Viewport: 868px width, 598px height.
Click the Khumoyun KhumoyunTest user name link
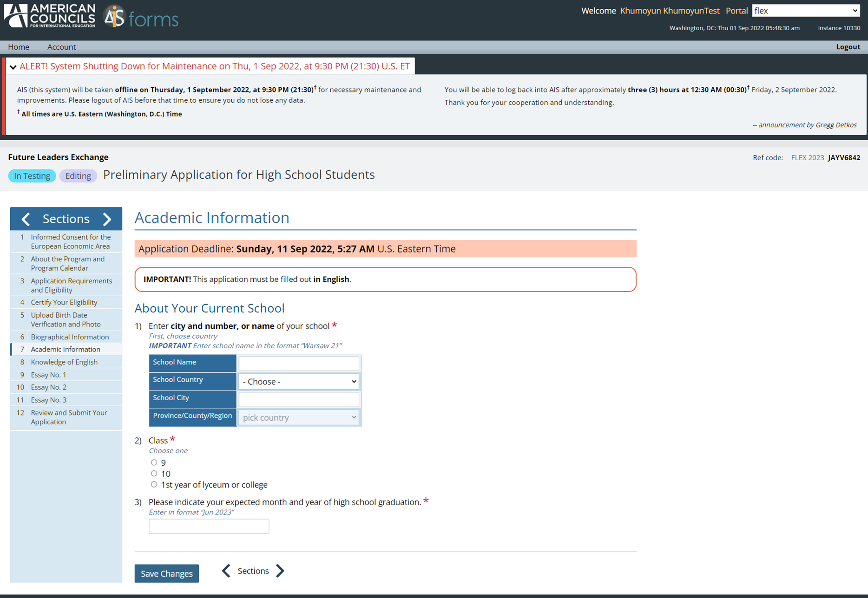670,11
